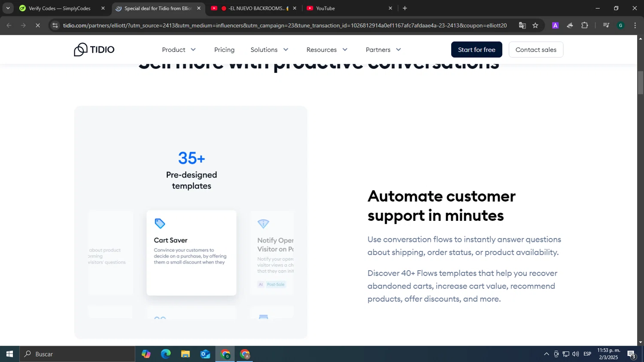Open the purple A extension
644x362 pixels.
[555, 26]
